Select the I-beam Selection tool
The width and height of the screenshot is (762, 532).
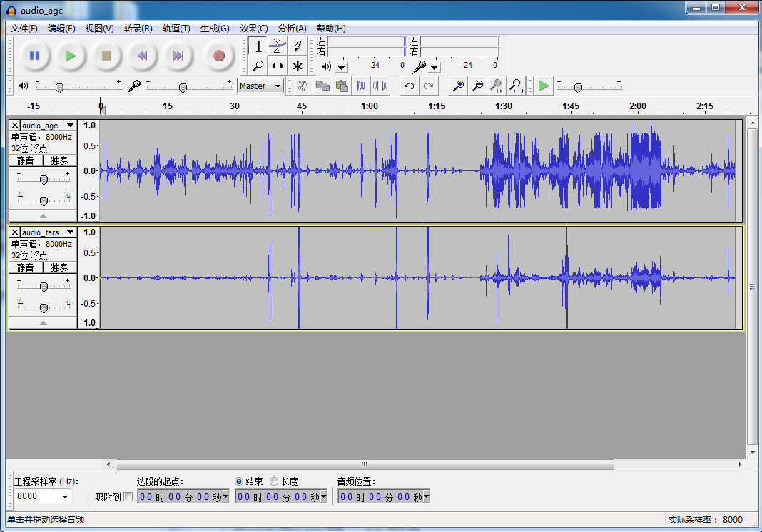pos(258,46)
